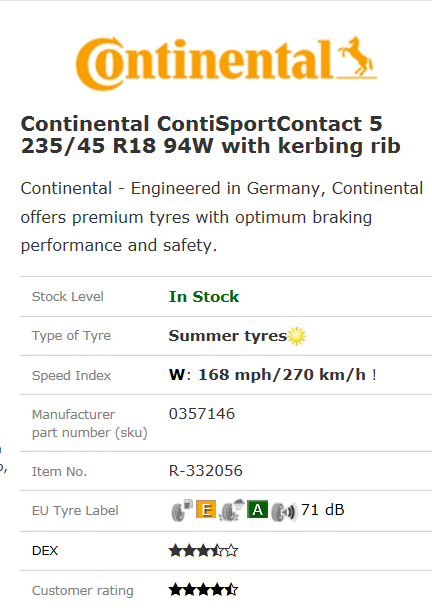
Task: Click the DEX label
Action: 45,551
